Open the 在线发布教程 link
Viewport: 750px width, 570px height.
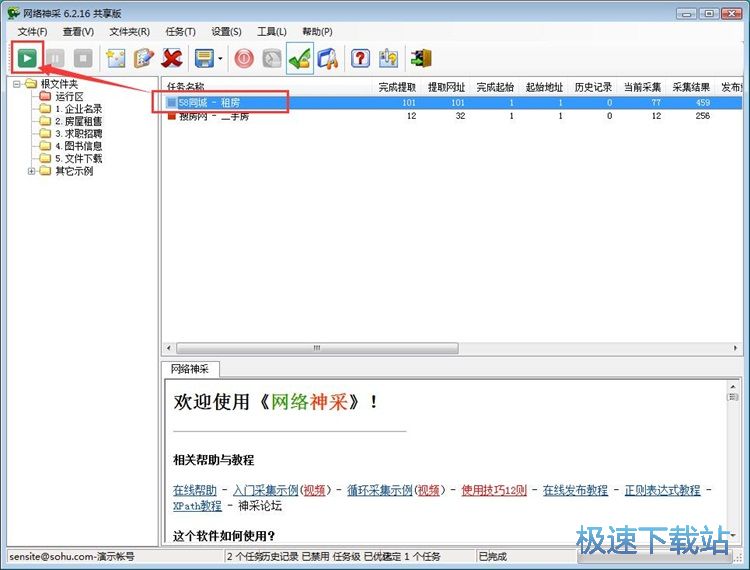coord(575,490)
